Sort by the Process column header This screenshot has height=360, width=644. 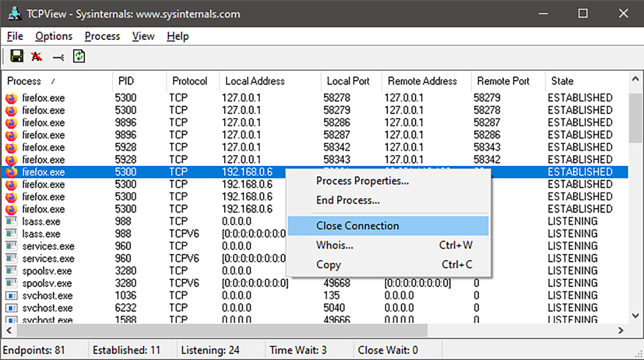[x=57, y=81]
